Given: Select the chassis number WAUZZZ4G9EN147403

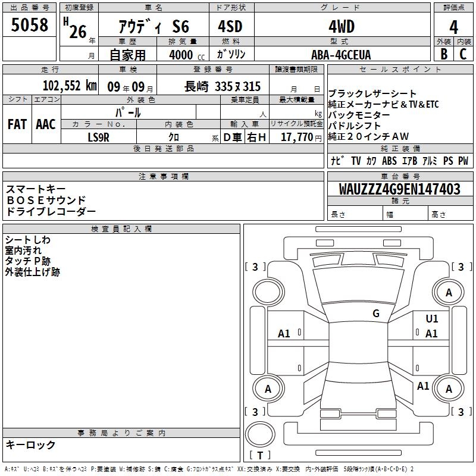Looking at the screenshot, I should click(x=399, y=189).
